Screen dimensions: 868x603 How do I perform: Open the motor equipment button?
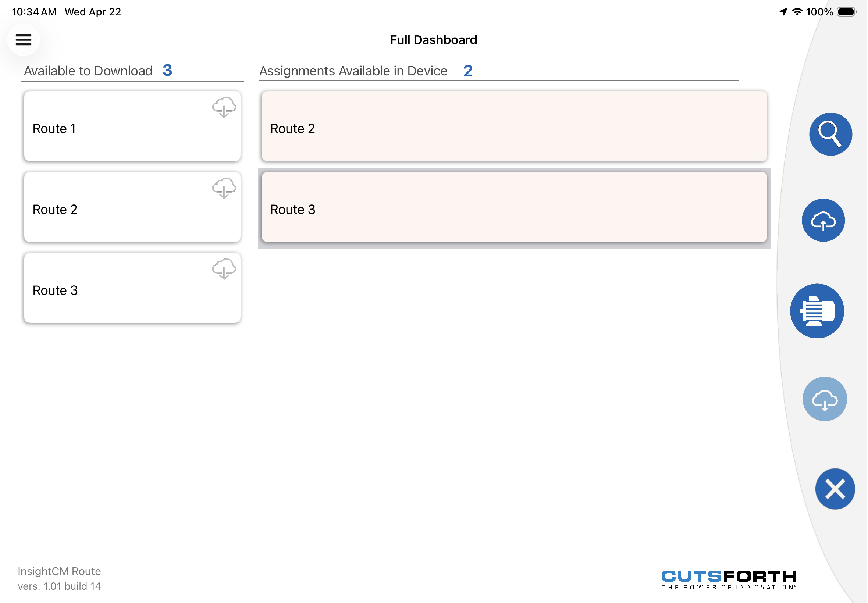(817, 311)
